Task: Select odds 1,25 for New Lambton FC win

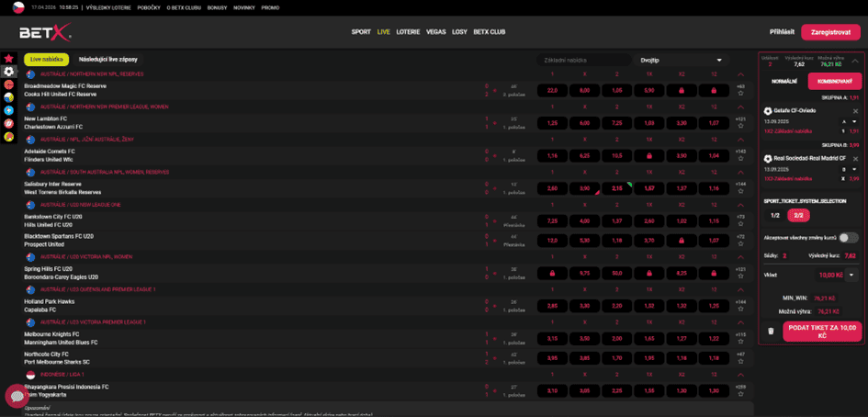Action: (x=552, y=123)
